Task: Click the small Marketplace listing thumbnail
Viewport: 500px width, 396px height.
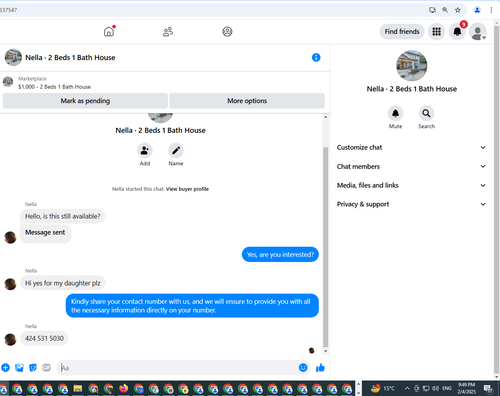Action: tap(8, 82)
